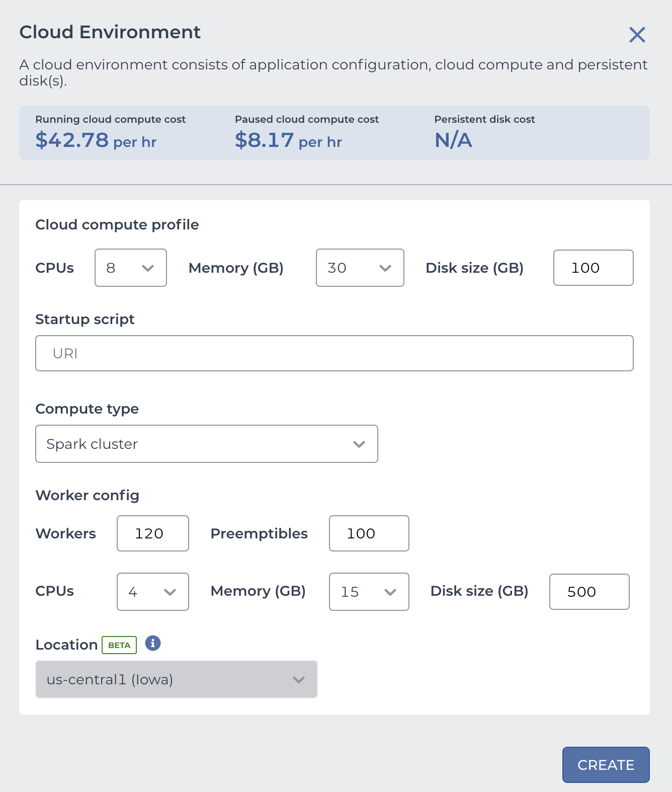Open the master CPUs dropdown showing 8

(x=131, y=268)
